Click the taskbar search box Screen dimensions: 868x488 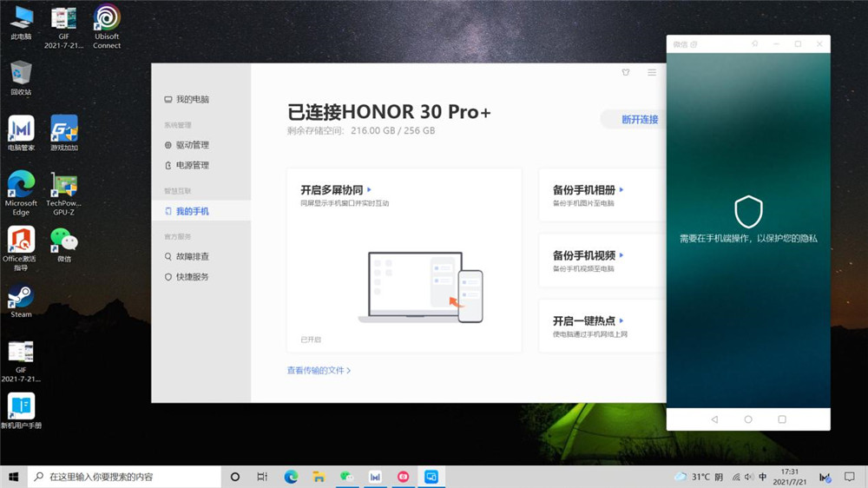(124, 477)
